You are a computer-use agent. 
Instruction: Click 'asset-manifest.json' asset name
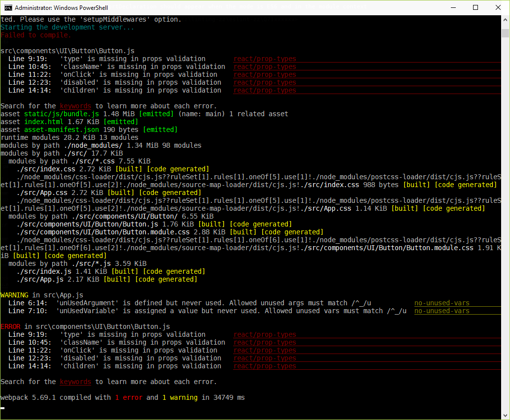[x=62, y=129]
